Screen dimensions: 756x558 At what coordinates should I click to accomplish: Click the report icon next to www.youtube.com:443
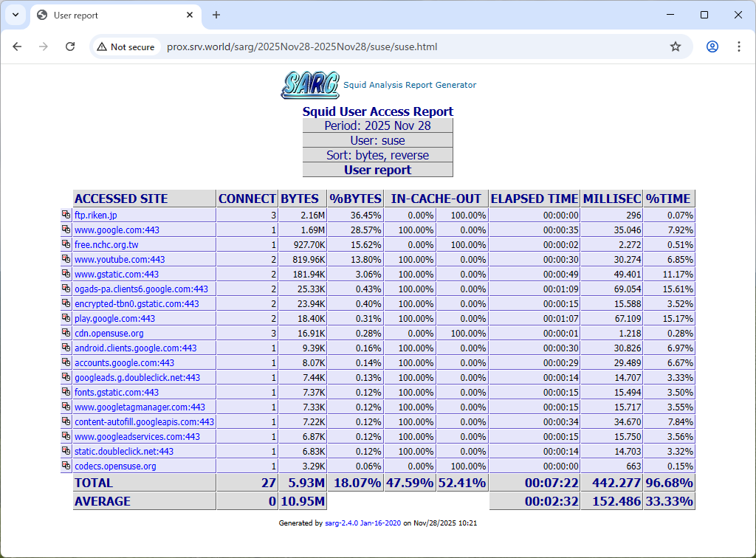click(x=66, y=259)
